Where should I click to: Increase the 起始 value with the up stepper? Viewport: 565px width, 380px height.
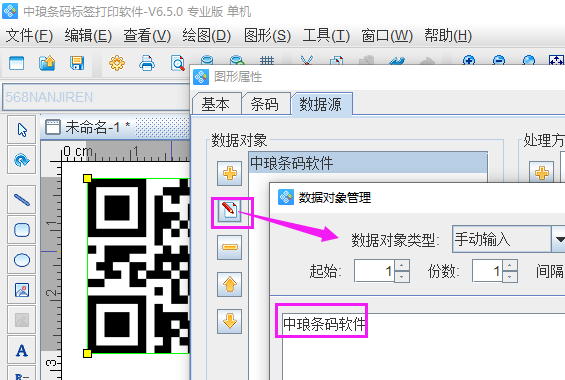pos(402,265)
